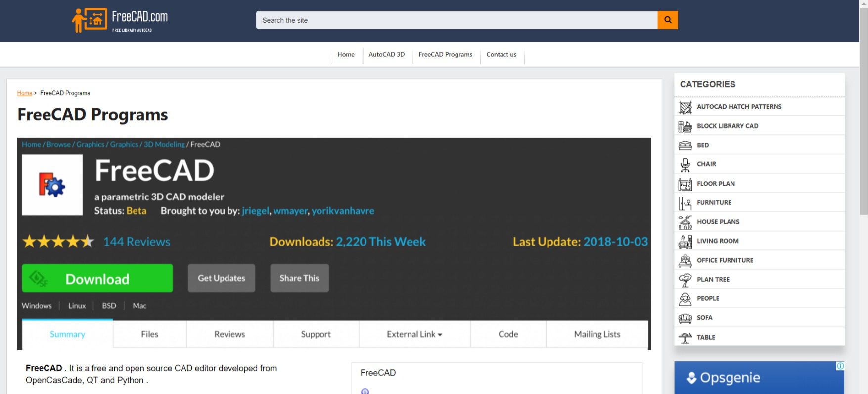Viewport: 868px width, 394px height.
Task: Switch to the Files tab
Action: (x=150, y=334)
